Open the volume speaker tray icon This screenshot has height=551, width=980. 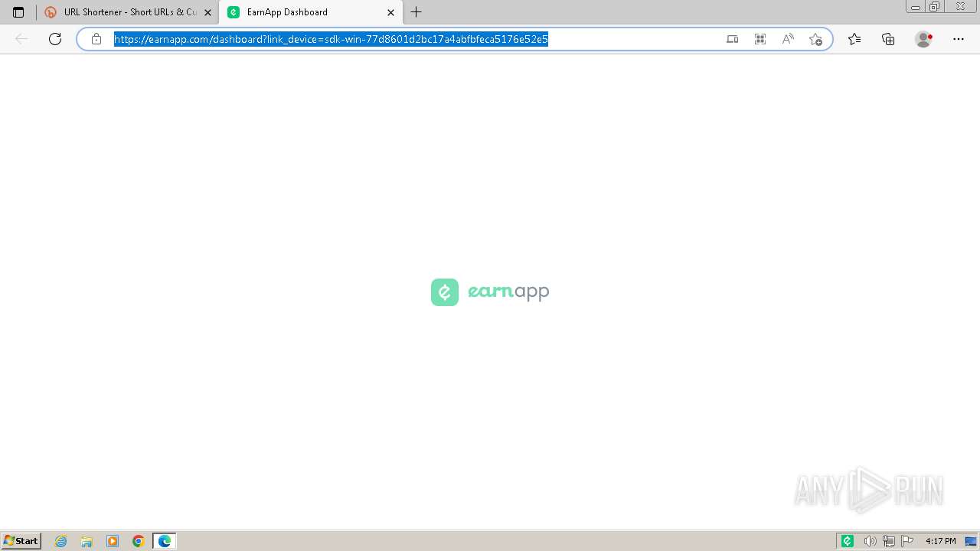coord(870,541)
